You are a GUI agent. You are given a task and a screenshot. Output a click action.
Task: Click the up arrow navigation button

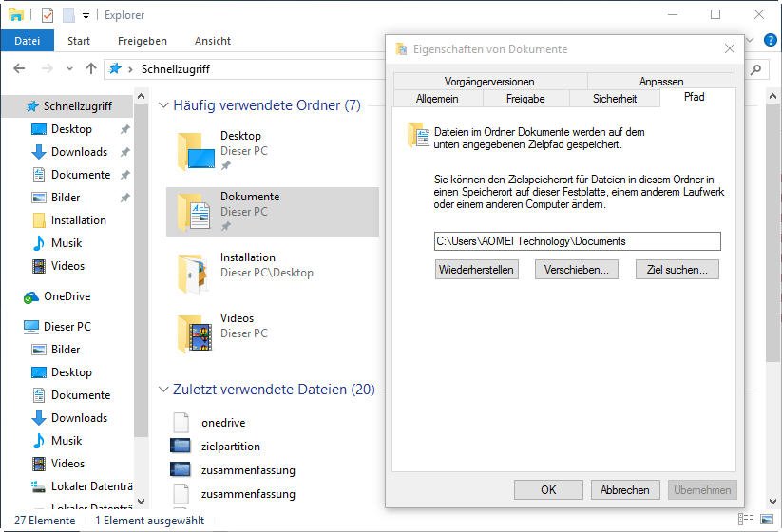pyautogui.click(x=91, y=68)
